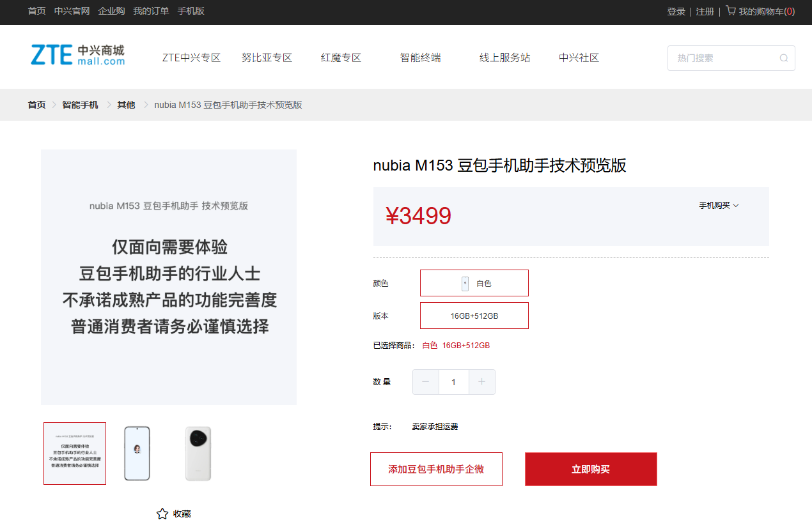Decrease quantity with the minus icon
The height and width of the screenshot is (527, 812).
point(425,381)
